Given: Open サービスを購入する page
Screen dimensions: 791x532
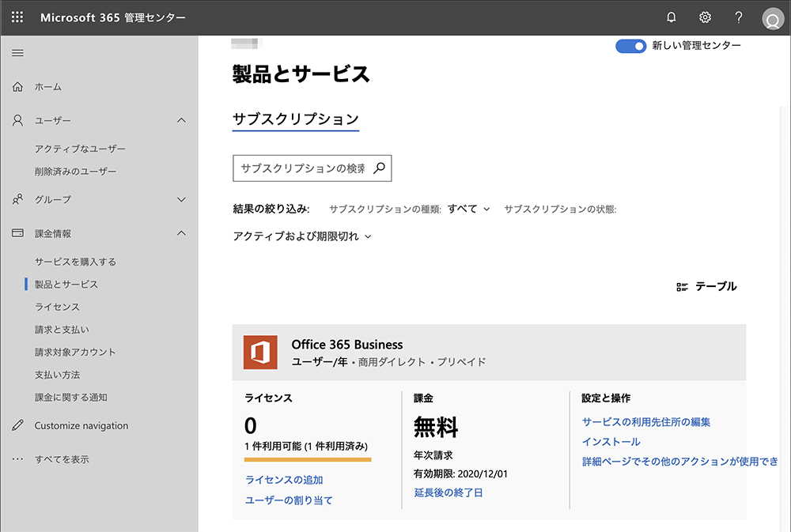Looking at the screenshot, I should click(x=75, y=262).
